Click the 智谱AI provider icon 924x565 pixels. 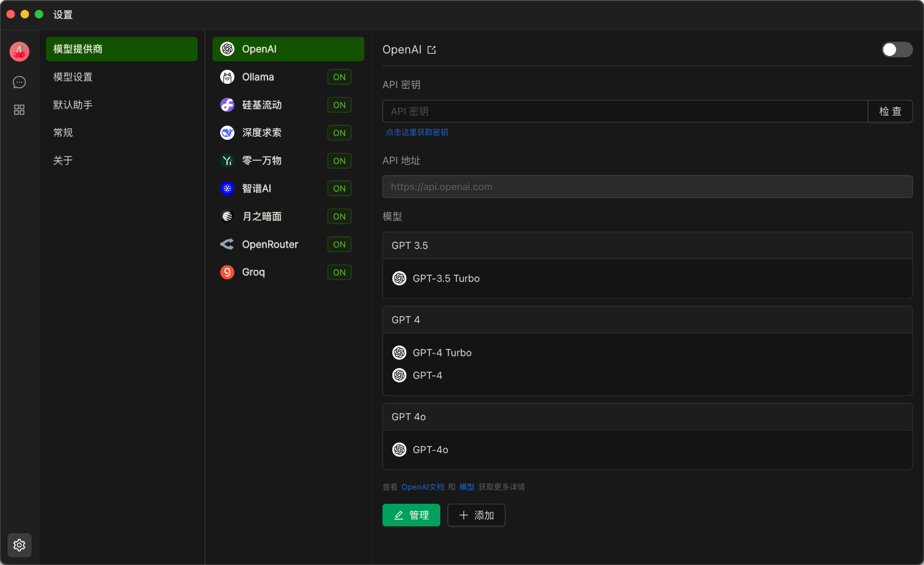pos(227,188)
